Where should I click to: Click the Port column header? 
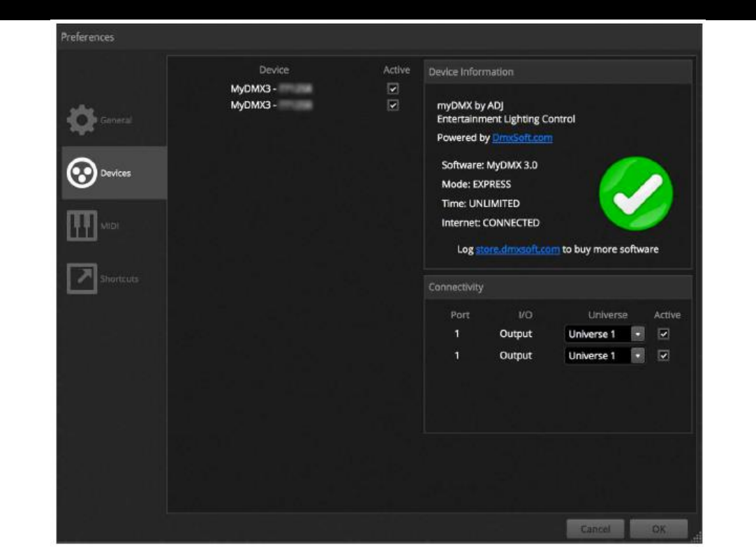(x=459, y=315)
